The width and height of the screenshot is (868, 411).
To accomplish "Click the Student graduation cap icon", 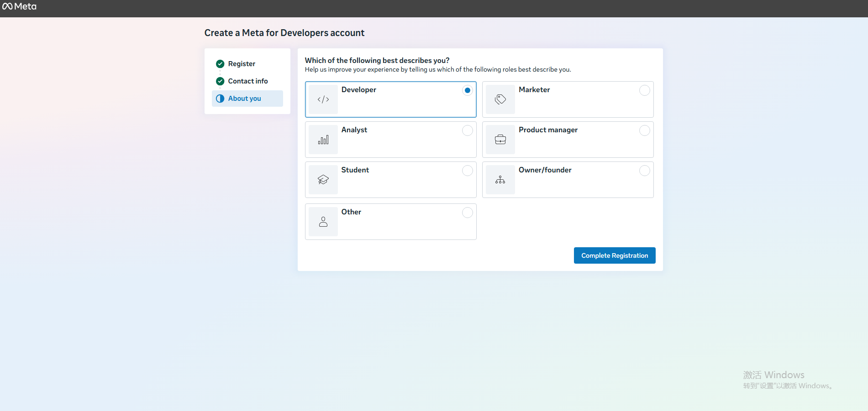I will tap(323, 180).
